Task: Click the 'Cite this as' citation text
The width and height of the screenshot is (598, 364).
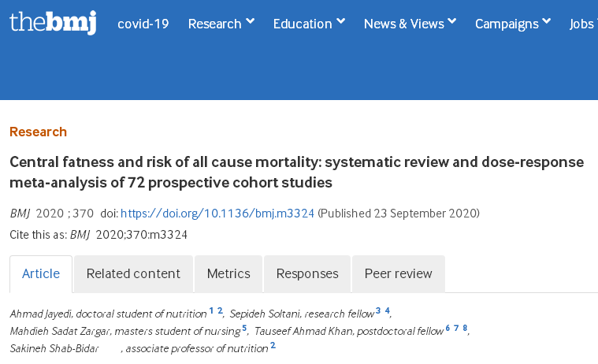Action: 98,235
